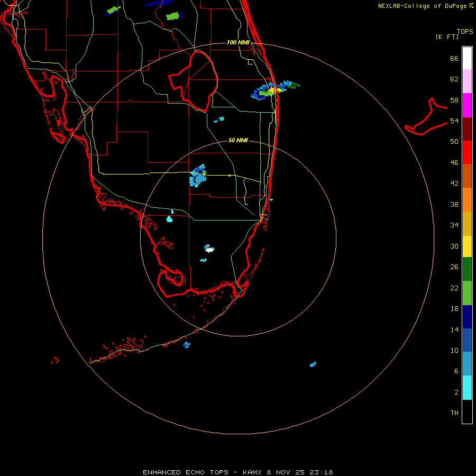Select the light pink color bar swatch
The image size is (476, 476).
[x=467, y=81]
